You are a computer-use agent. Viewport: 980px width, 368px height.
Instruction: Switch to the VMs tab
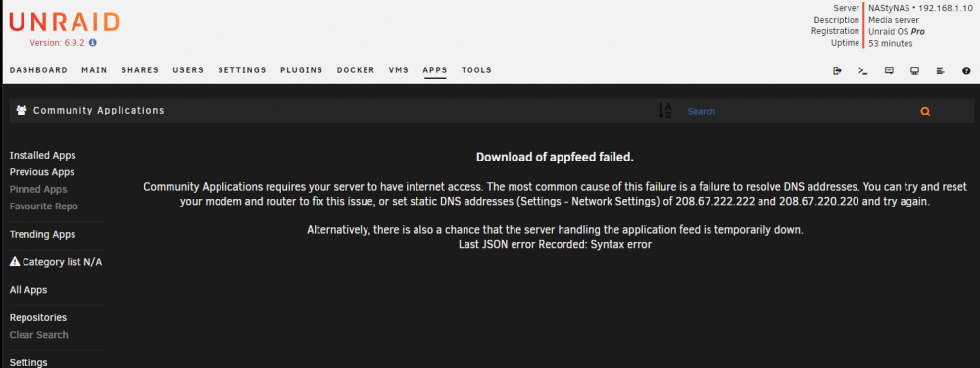coord(399,70)
